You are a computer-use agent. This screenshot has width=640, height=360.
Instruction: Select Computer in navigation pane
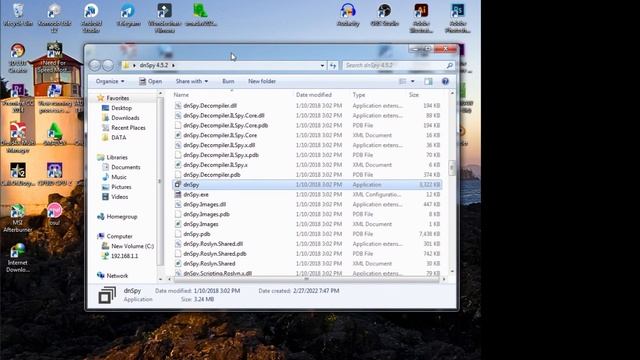point(119,236)
